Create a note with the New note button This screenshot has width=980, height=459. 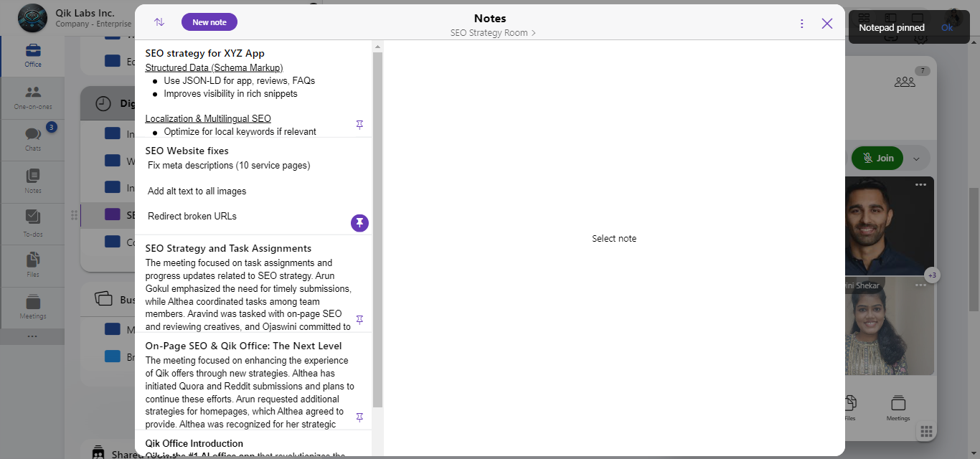pyautogui.click(x=209, y=22)
